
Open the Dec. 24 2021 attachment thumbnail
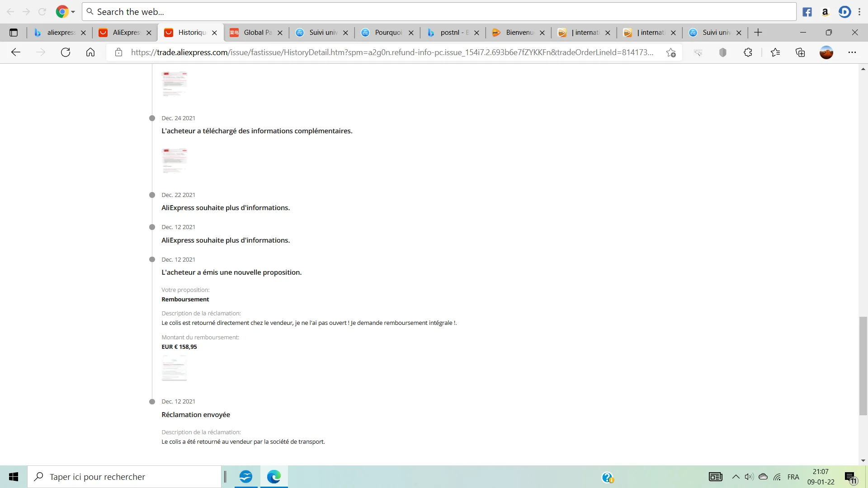pos(174,160)
